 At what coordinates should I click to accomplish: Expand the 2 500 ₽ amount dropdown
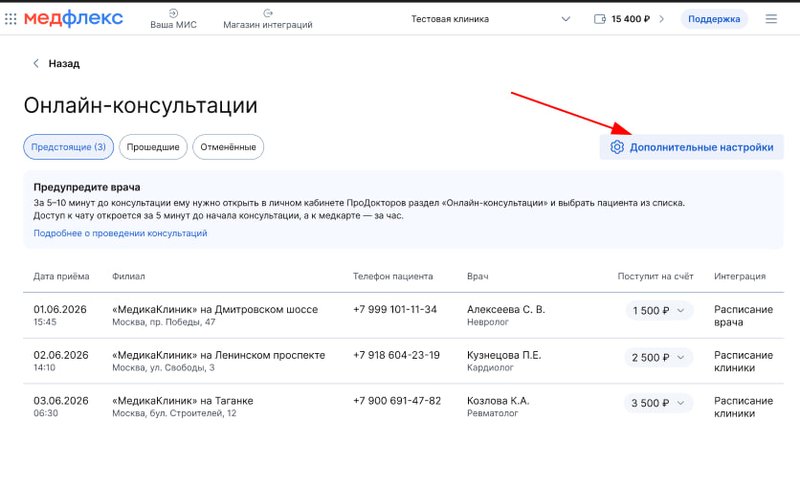tap(658, 357)
